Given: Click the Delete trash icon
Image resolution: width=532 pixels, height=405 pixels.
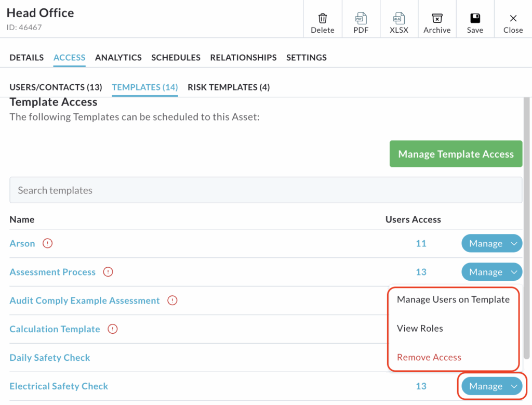Looking at the screenshot, I should point(322,19).
